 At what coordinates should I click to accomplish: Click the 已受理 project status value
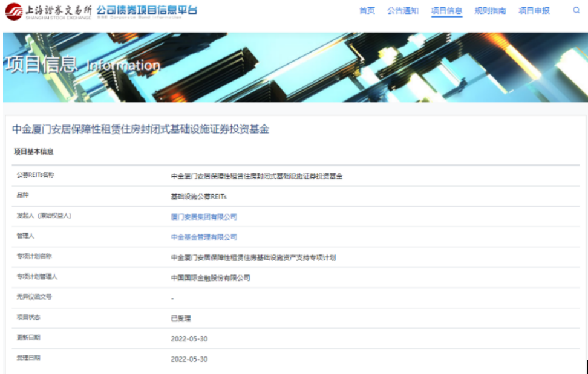tap(181, 318)
